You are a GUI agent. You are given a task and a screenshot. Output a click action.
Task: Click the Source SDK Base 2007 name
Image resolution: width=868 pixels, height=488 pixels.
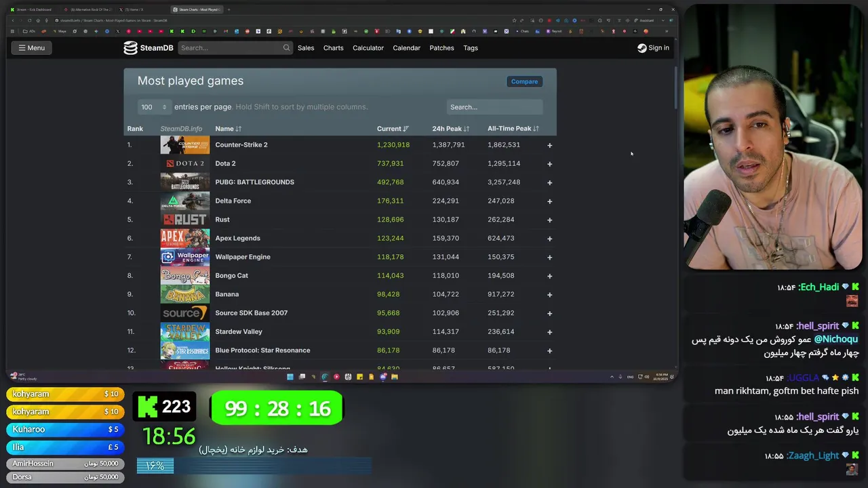pyautogui.click(x=251, y=313)
